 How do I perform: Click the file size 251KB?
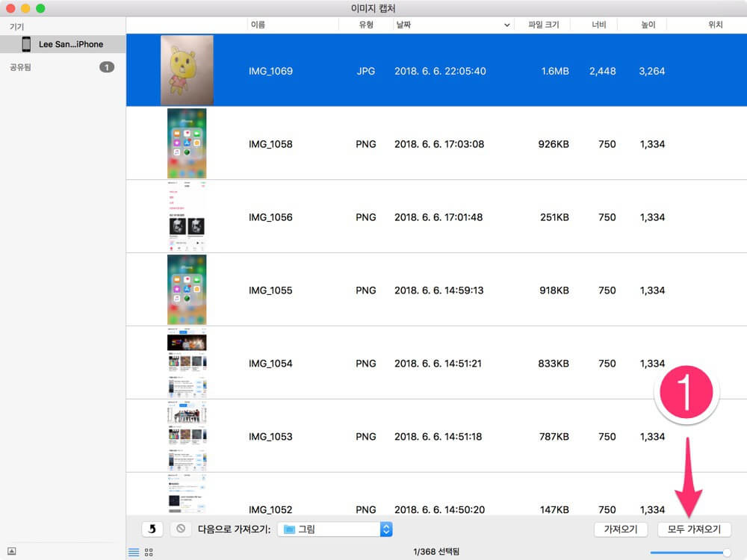pyautogui.click(x=554, y=217)
